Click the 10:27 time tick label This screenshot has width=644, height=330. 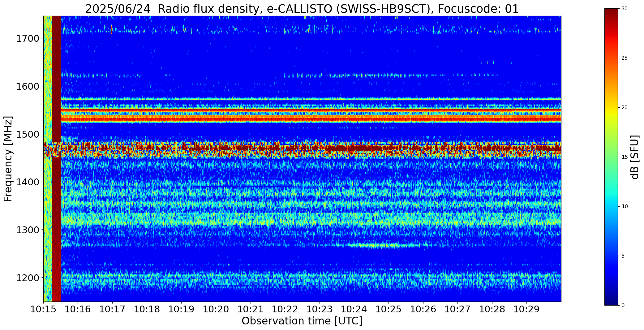[x=457, y=309]
